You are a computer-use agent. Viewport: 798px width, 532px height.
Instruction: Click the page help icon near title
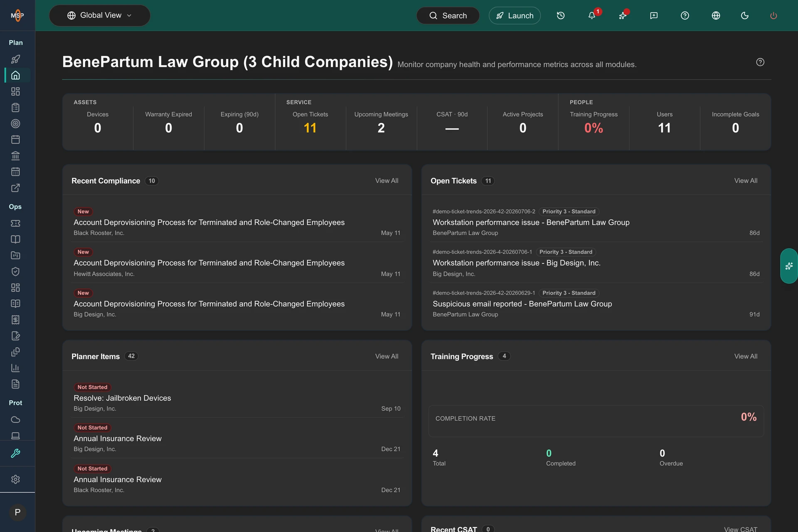pos(760,62)
